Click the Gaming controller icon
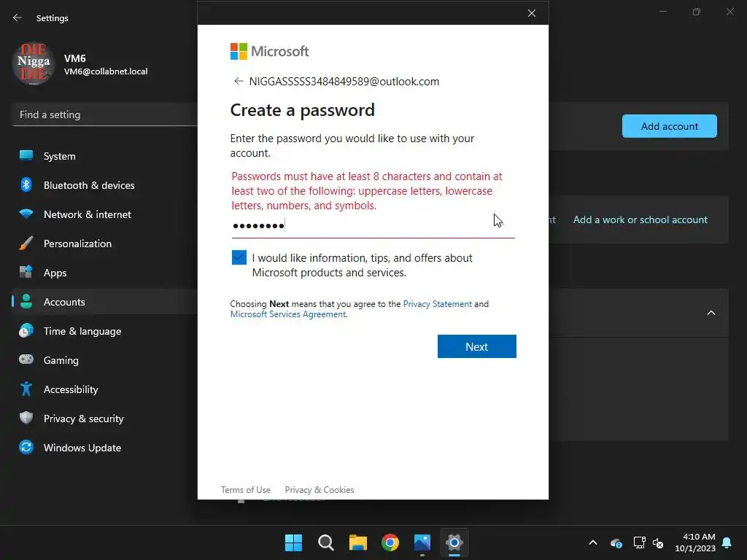The height and width of the screenshot is (560, 747). (26, 359)
